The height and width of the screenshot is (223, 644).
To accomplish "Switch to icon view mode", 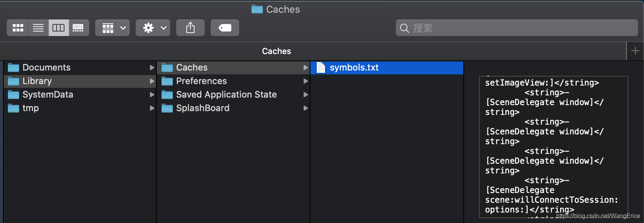I will point(18,28).
